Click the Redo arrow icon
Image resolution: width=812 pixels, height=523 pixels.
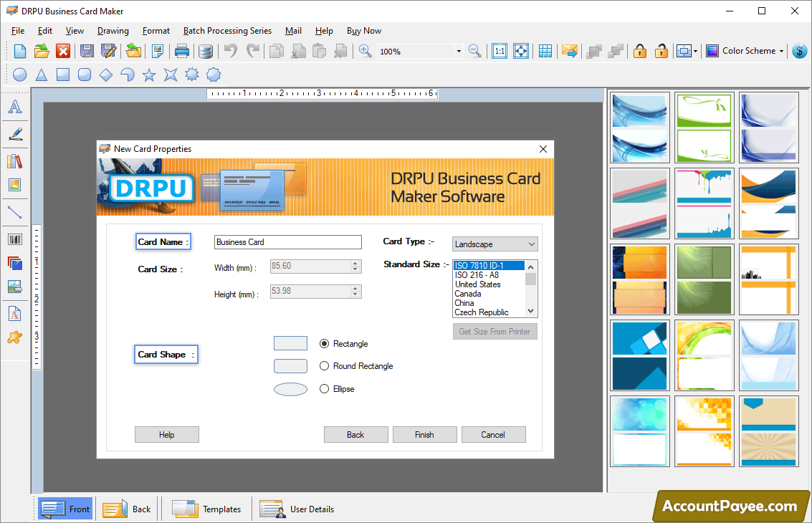click(253, 51)
